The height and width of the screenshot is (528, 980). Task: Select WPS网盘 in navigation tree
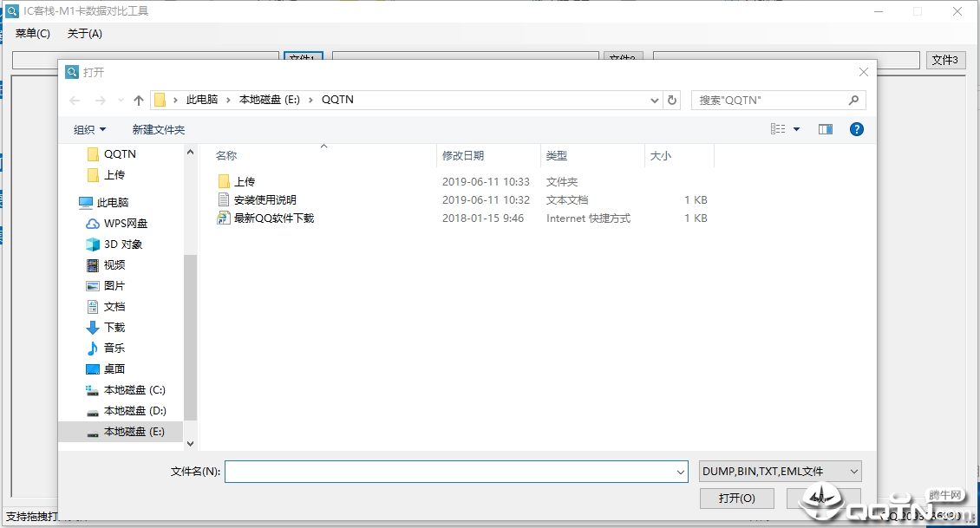[126, 223]
